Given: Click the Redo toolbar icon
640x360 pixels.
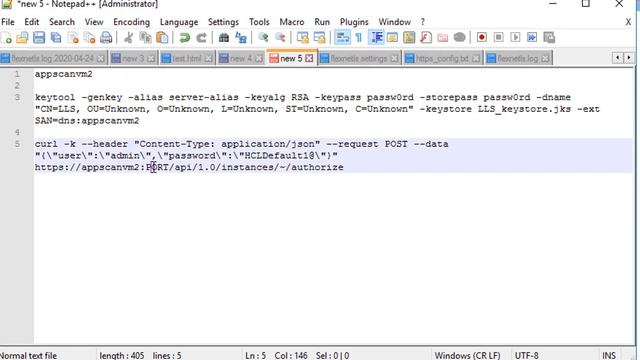Looking at the screenshot, I should 201,38.
